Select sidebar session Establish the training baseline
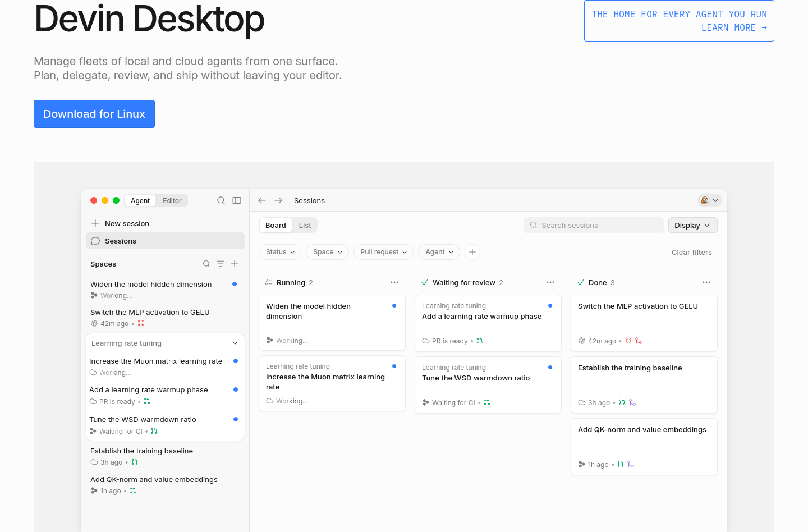808x532 pixels. pos(165,456)
